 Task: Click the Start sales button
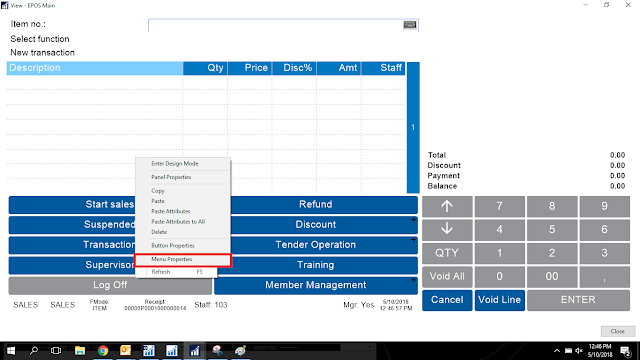coord(72,204)
